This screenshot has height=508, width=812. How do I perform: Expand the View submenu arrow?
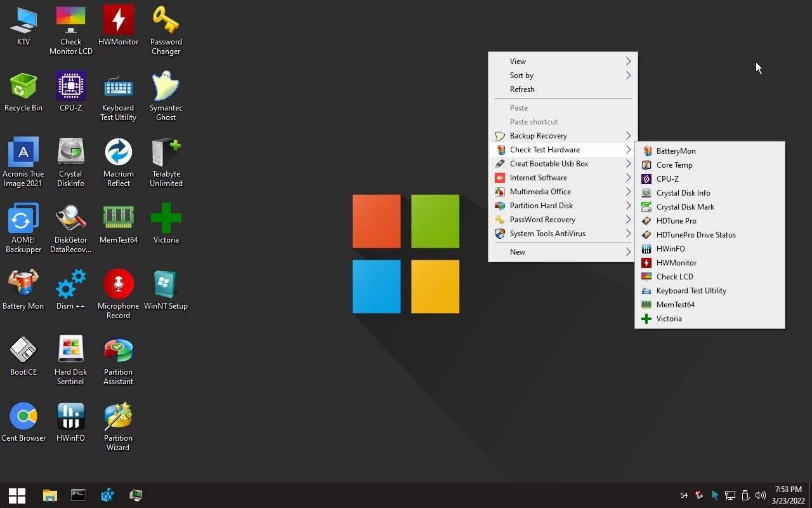[628, 62]
